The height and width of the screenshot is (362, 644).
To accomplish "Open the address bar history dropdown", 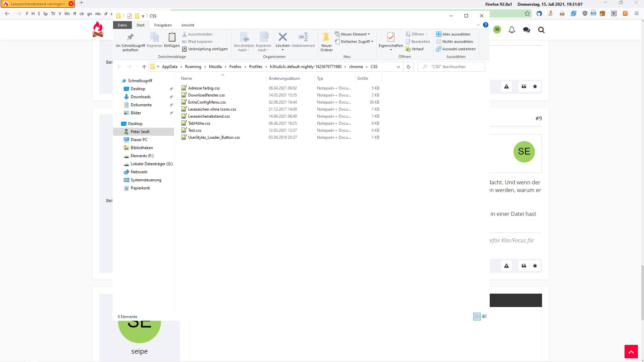I will 398,67.
